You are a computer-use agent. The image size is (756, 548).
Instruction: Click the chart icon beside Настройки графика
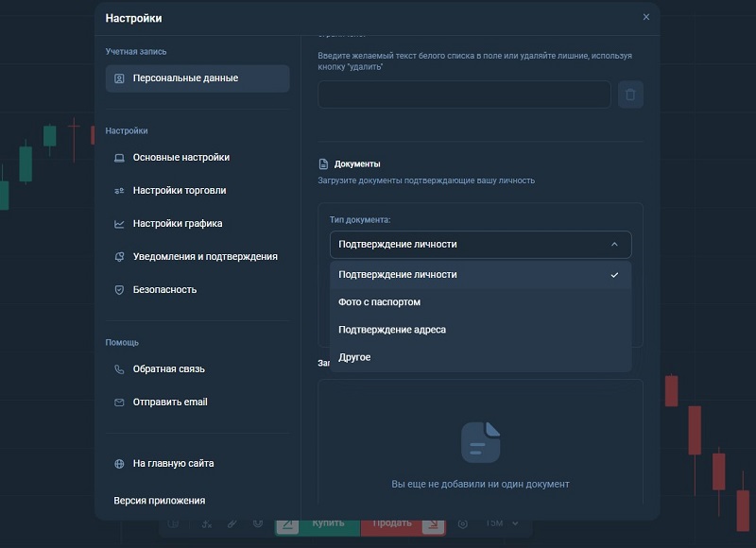pyautogui.click(x=119, y=224)
